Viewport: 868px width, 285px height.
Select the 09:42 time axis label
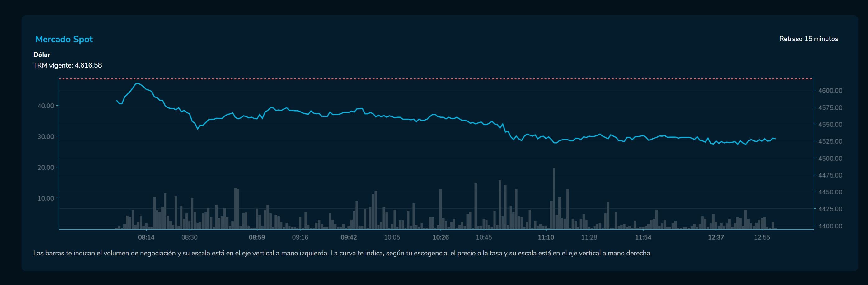click(348, 237)
